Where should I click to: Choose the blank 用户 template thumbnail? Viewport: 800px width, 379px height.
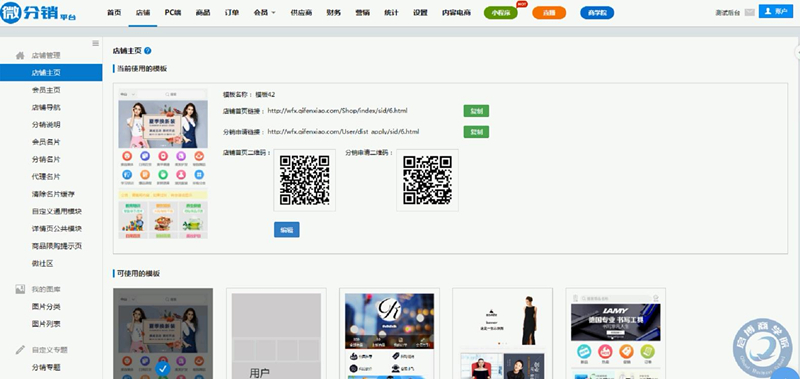pyautogui.click(x=276, y=334)
